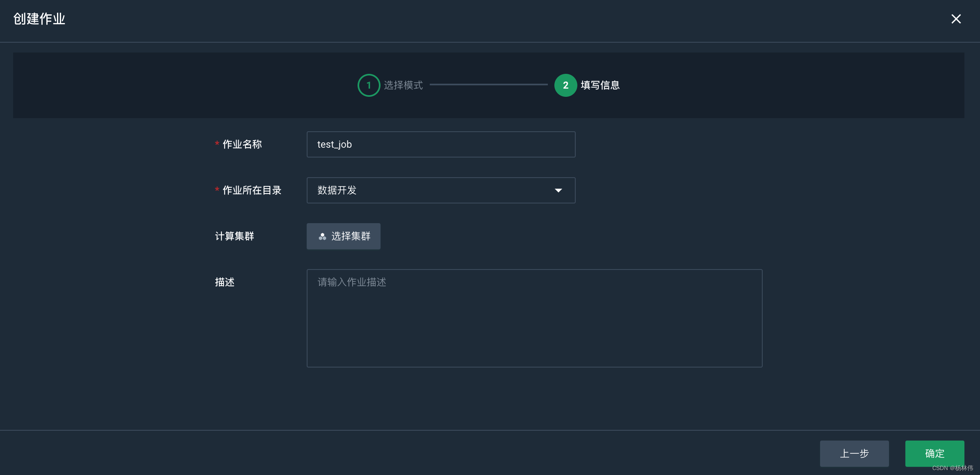Click into the 描述 text area
Screen dimensions: 980x475
tap(534, 318)
